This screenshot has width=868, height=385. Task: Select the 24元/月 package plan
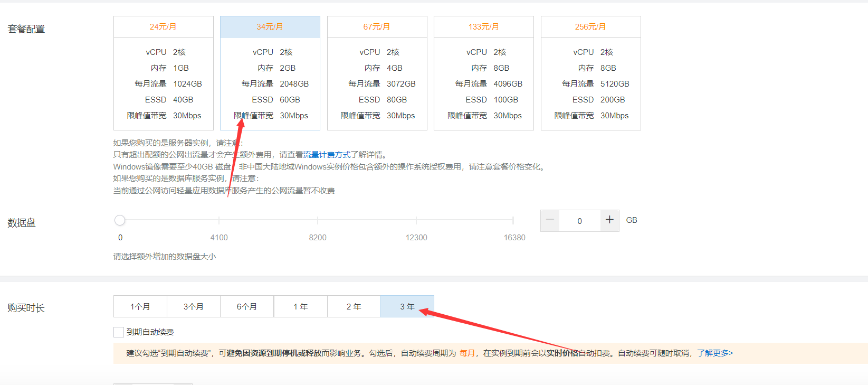tap(163, 73)
